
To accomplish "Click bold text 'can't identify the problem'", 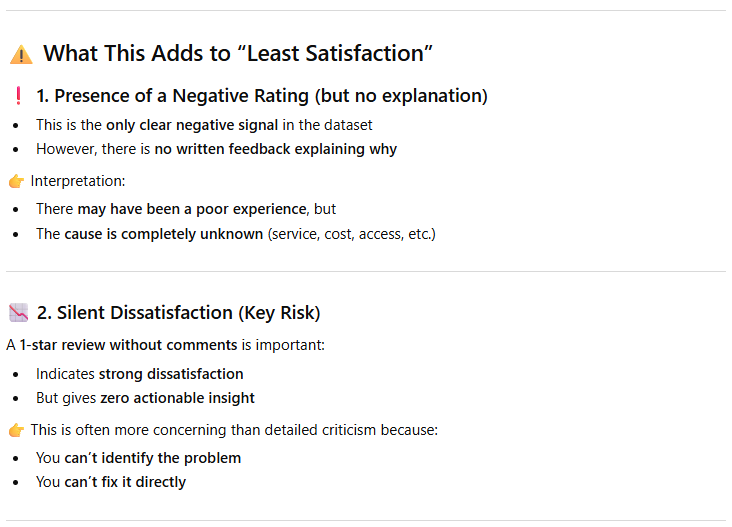I will coord(152,458).
